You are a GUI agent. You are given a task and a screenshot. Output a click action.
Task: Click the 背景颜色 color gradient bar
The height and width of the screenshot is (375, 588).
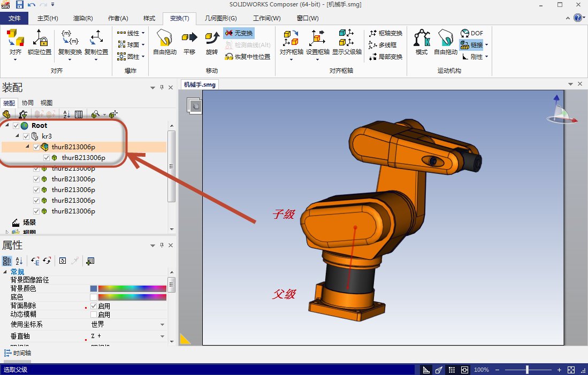click(132, 288)
